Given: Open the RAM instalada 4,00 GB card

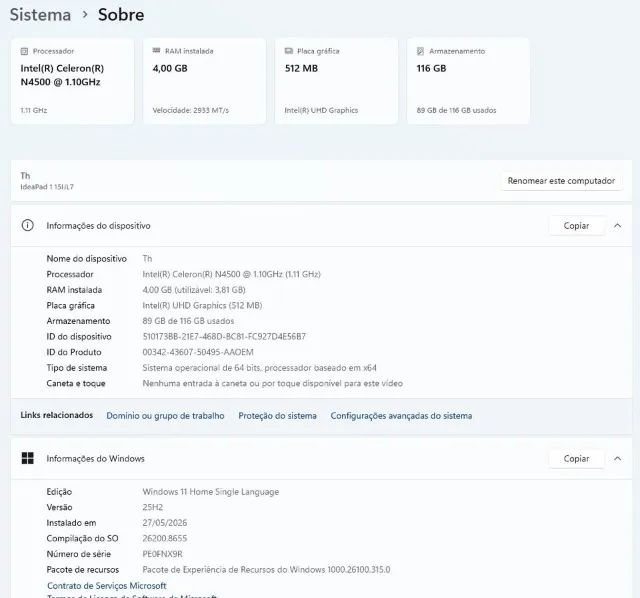Looking at the screenshot, I should (204, 81).
